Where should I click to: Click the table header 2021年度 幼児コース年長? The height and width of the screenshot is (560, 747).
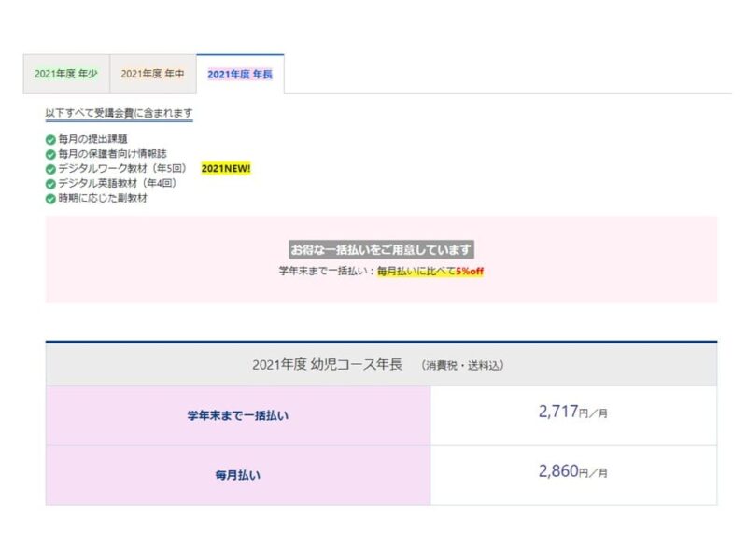click(x=328, y=365)
